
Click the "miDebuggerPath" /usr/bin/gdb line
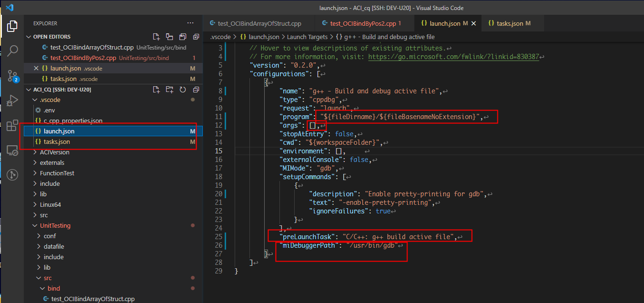coord(340,245)
